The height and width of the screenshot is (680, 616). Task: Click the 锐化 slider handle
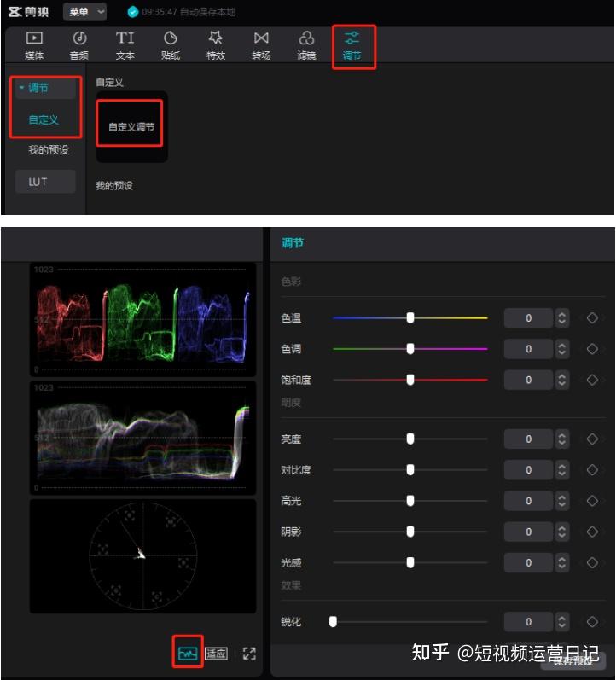pyautogui.click(x=333, y=622)
